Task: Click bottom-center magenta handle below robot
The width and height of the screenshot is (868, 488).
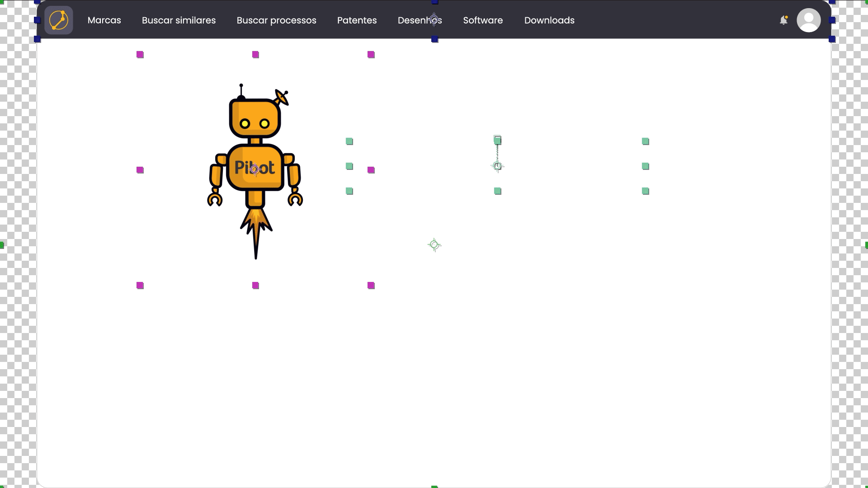Action: pyautogui.click(x=255, y=286)
